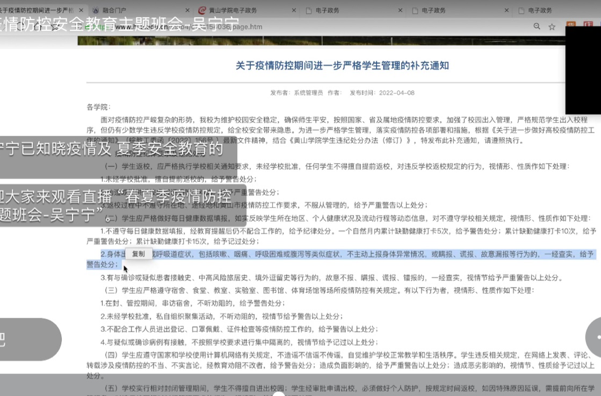The height and width of the screenshot is (396, 601).
Task: Tap the 欢迎大家来观看直播 chat message bubble
Action: pyautogui.click(x=123, y=205)
